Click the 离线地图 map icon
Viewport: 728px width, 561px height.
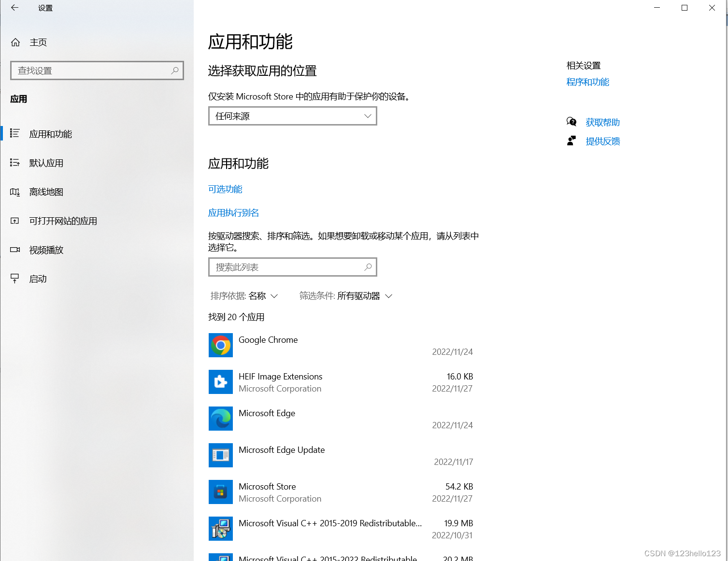(x=15, y=192)
